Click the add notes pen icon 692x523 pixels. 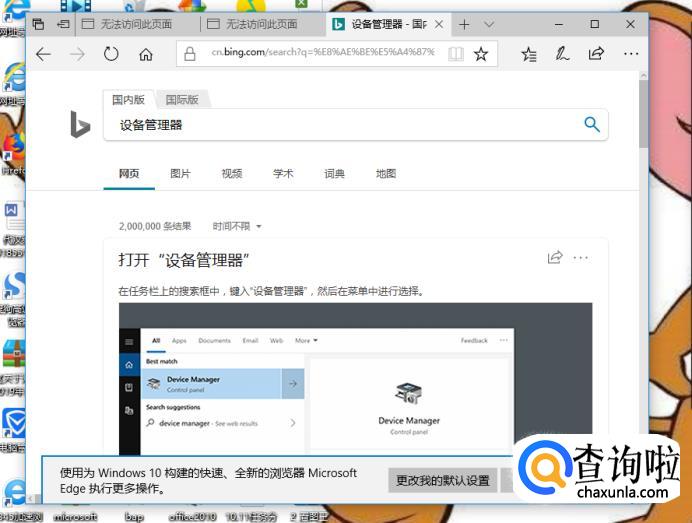[561, 53]
